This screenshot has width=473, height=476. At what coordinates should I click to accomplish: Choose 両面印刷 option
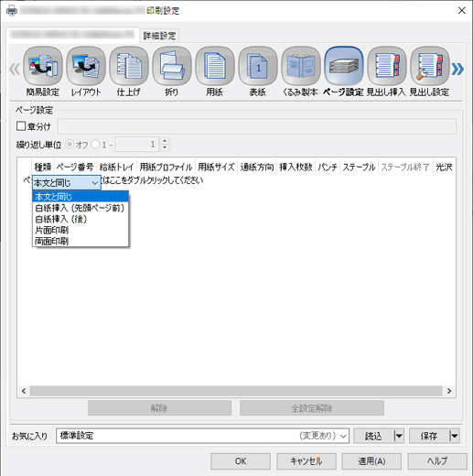pyautogui.click(x=81, y=241)
